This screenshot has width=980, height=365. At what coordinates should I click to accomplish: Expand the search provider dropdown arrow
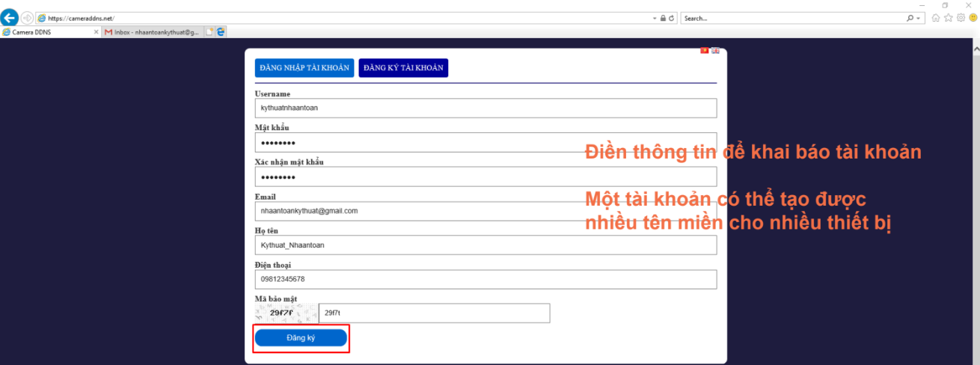(x=919, y=18)
